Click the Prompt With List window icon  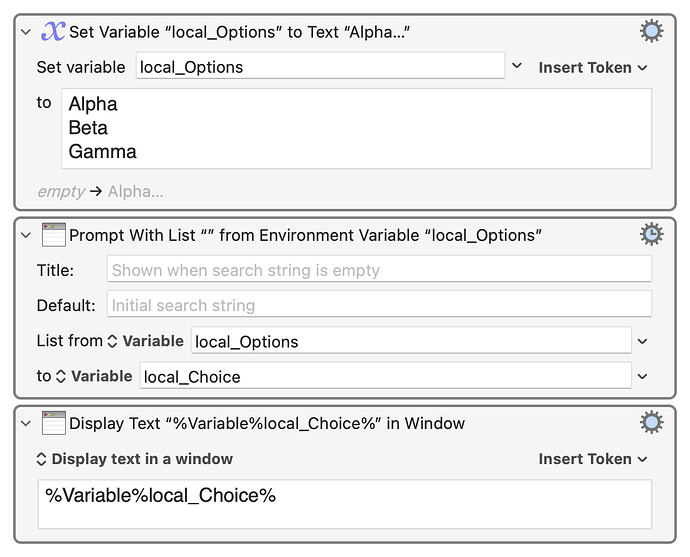coord(53,235)
